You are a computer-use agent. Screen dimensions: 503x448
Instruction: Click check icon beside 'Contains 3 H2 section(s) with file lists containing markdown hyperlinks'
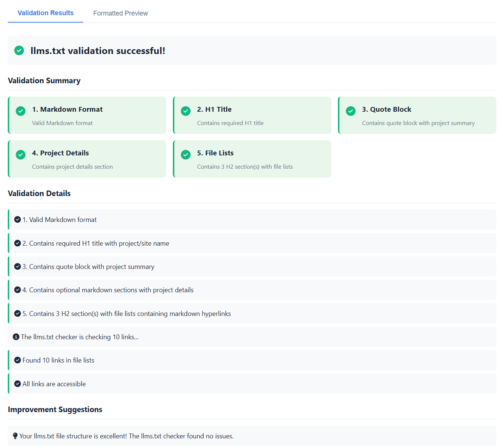tap(17, 313)
